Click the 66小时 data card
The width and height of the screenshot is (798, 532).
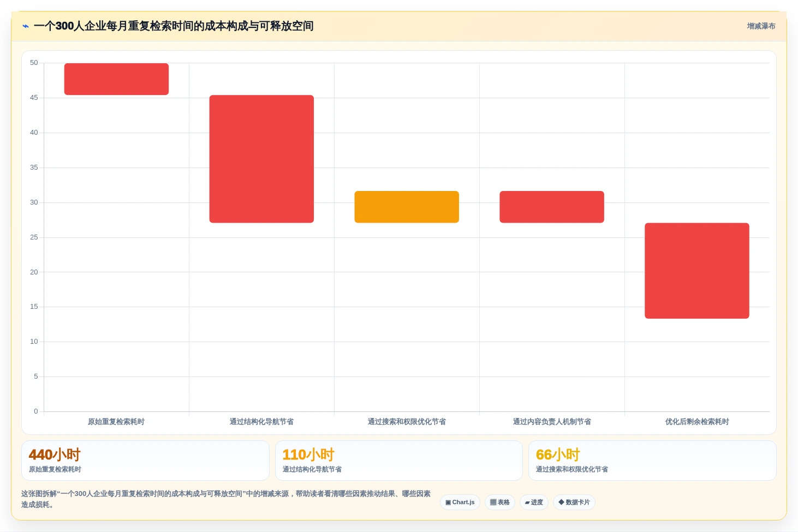point(652,461)
